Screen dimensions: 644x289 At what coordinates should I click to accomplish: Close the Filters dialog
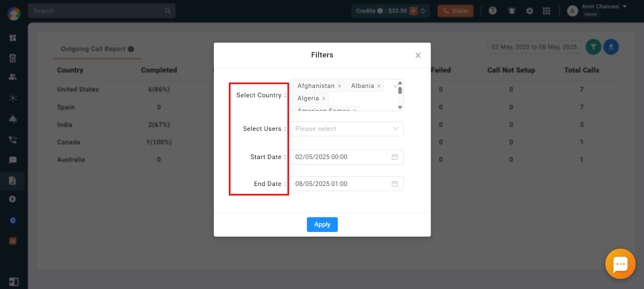[418, 55]
